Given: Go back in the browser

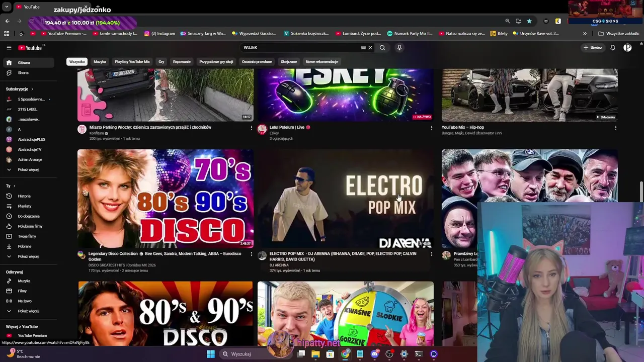Looking at the screenshot, I should 7,21.
